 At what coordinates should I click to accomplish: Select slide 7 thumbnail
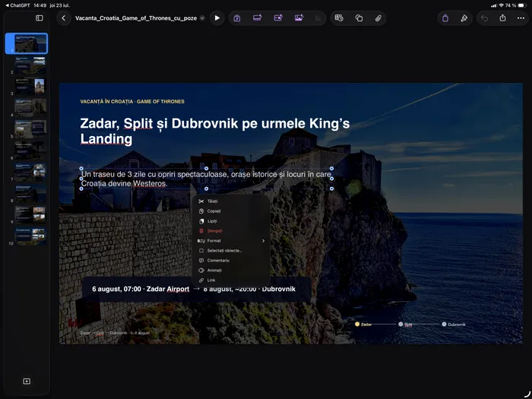tap(30, 172)
